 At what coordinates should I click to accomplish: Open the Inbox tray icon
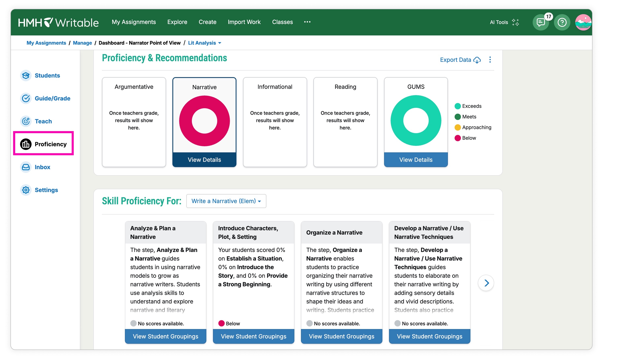click(x=26, y=167)
